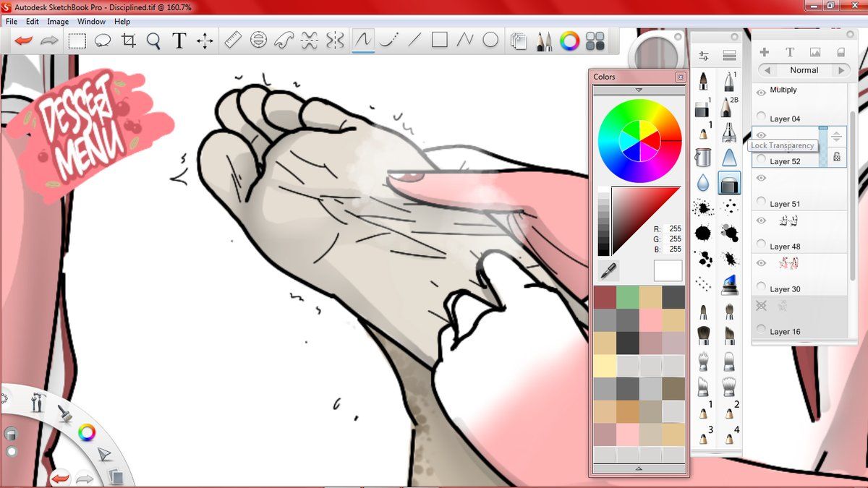868x488 pixels.
Task: Pick a hue on the color wheel
Action: point(639,140)
